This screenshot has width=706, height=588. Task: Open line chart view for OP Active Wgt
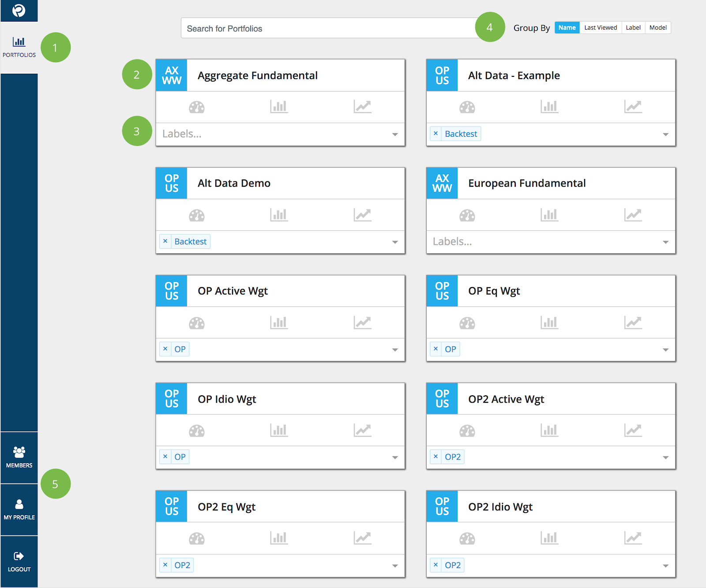(362, 323)
